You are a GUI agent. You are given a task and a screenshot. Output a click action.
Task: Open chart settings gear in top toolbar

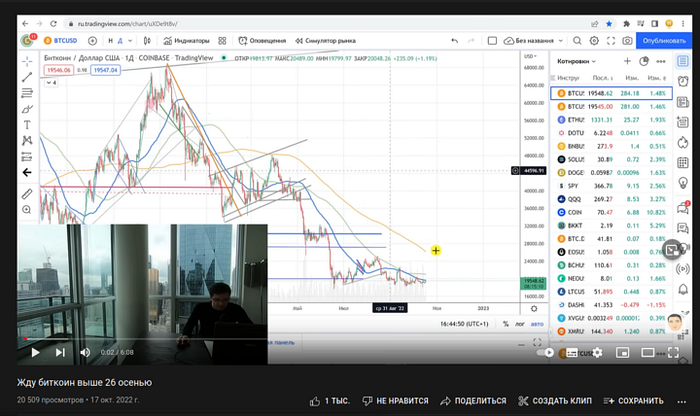594,41
